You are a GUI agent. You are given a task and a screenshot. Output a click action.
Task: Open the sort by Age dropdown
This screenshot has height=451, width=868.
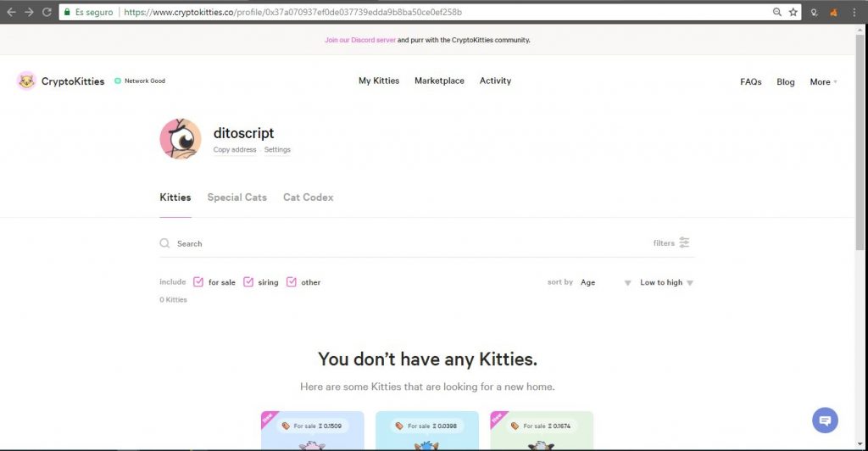(x=605, y=282)
